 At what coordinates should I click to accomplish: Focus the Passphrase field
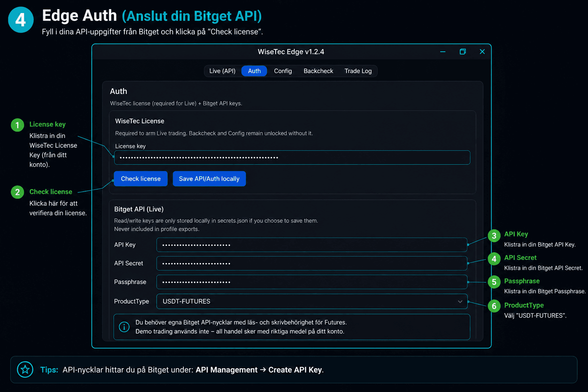pyautogui.click(x=312, y=282)
